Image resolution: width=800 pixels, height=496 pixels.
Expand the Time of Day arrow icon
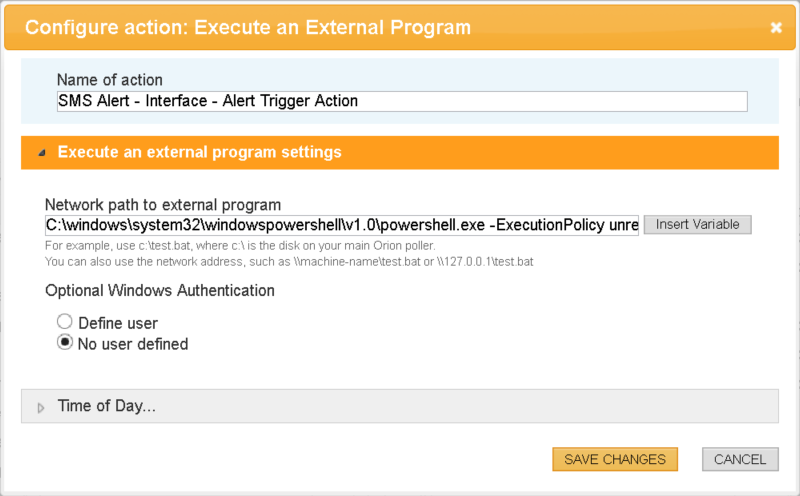click(41, 407)
